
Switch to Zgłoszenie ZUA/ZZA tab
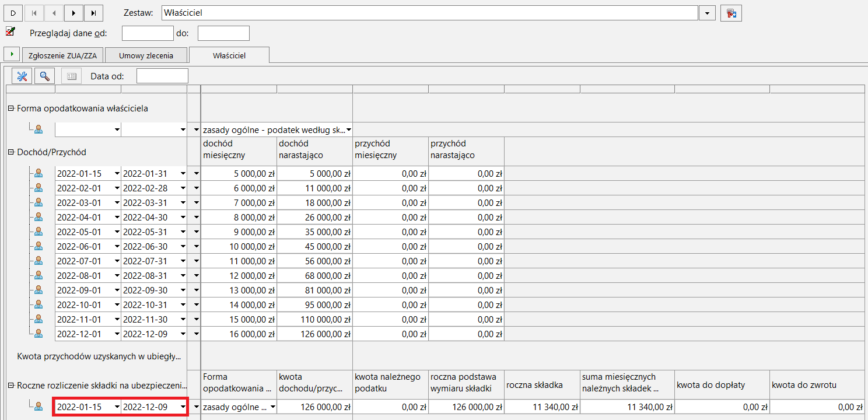(63, 56)
